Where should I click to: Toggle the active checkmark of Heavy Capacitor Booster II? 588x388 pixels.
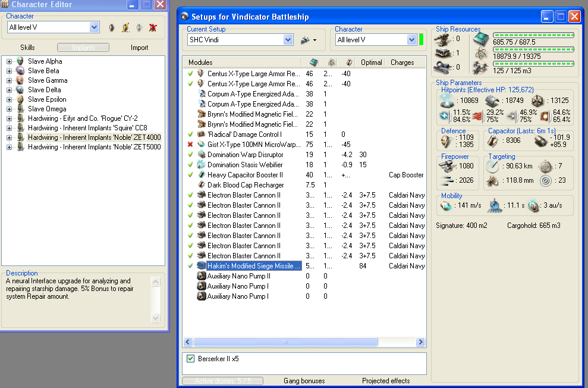pos(190,175)
